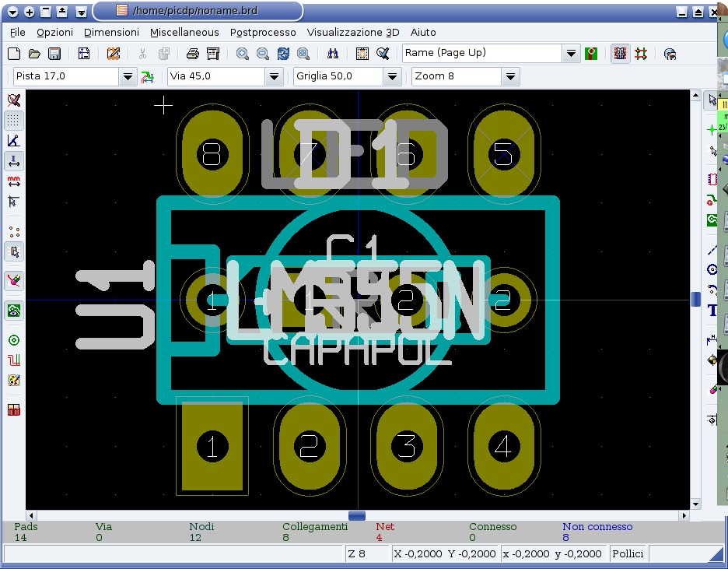Screen dimensions: 728x569
Task: Find a component with the binoculars icon
Action: 332,54
